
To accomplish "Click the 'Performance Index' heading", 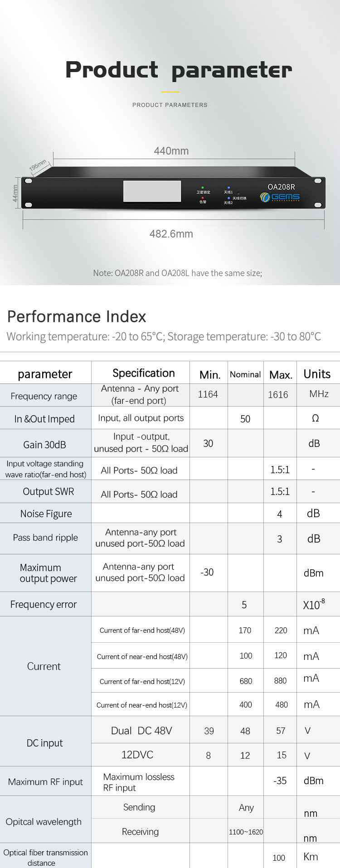I will tap(77, 316).
